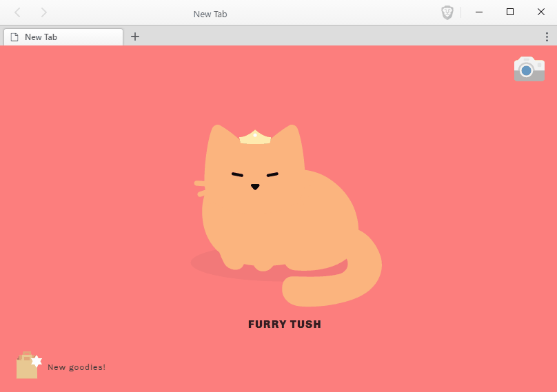Click the FURRY TUSH name label
This screenshot has width=557, height=392.
pos(285,324)
